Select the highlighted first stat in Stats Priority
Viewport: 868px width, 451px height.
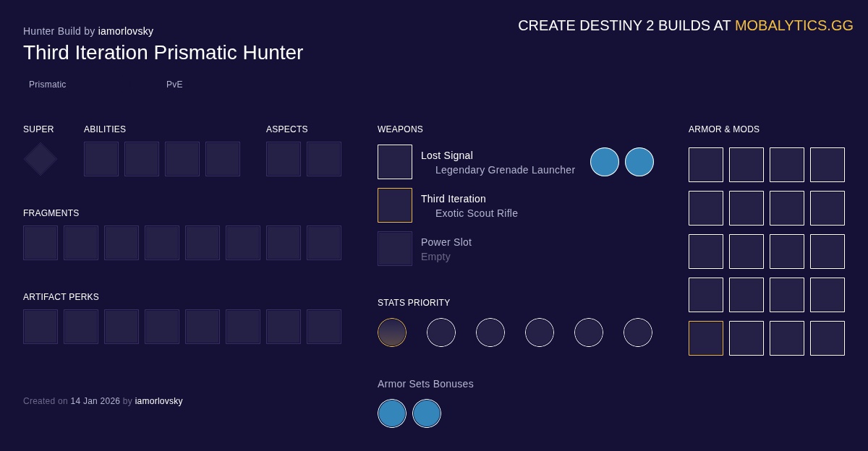[392, 332]
